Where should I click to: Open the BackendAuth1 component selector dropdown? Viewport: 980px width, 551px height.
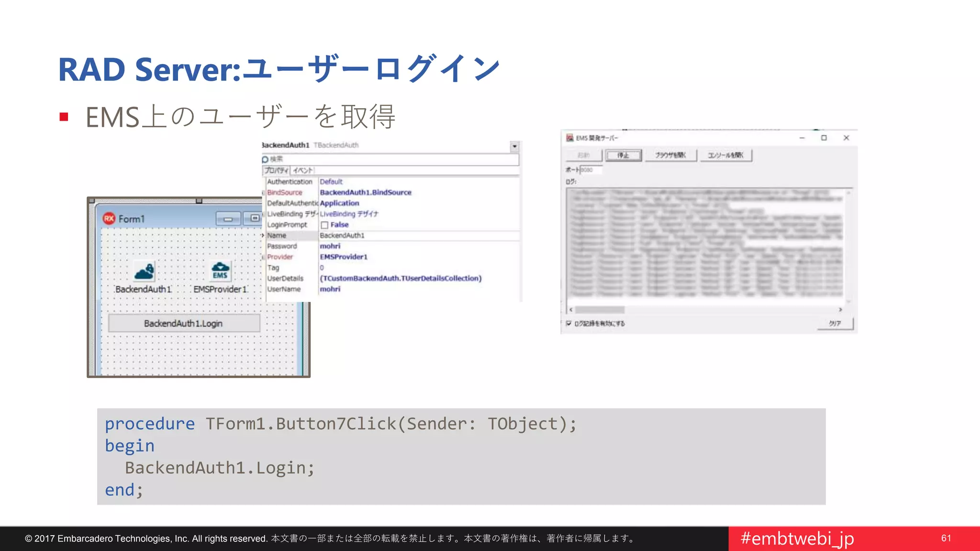[514, 146]
